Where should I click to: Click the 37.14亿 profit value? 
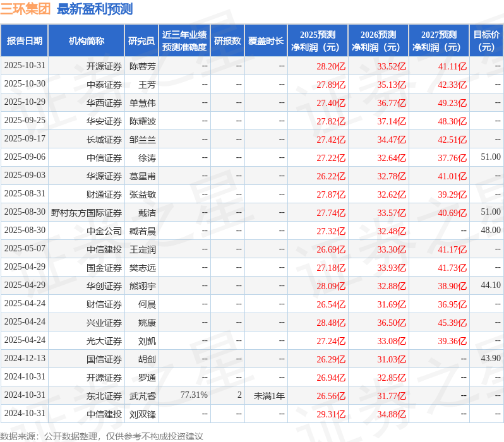point(392,121)
